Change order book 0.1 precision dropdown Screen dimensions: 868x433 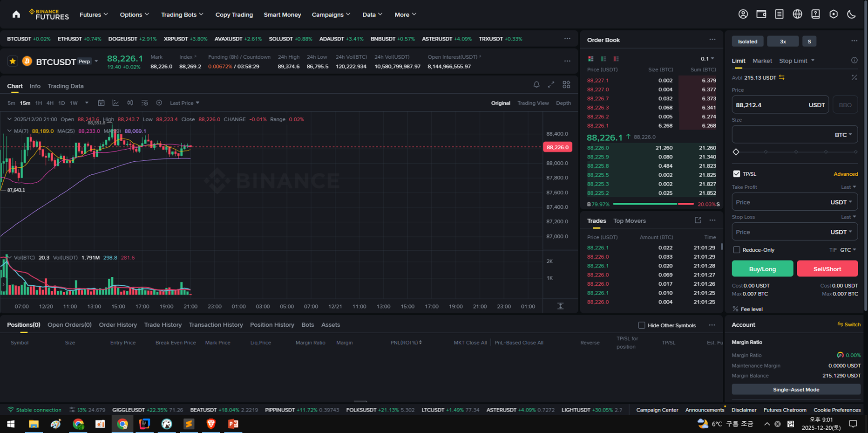pyautogui.click(x=707, y=59)
